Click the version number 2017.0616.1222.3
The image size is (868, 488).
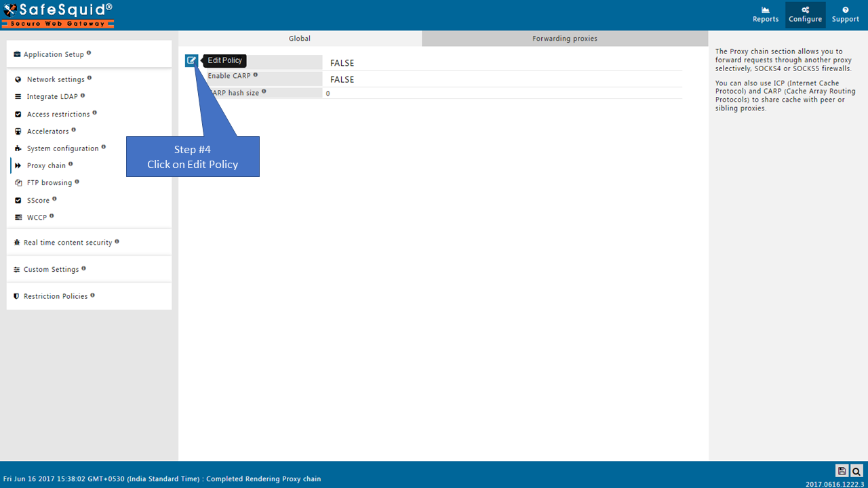coord(835,484)
